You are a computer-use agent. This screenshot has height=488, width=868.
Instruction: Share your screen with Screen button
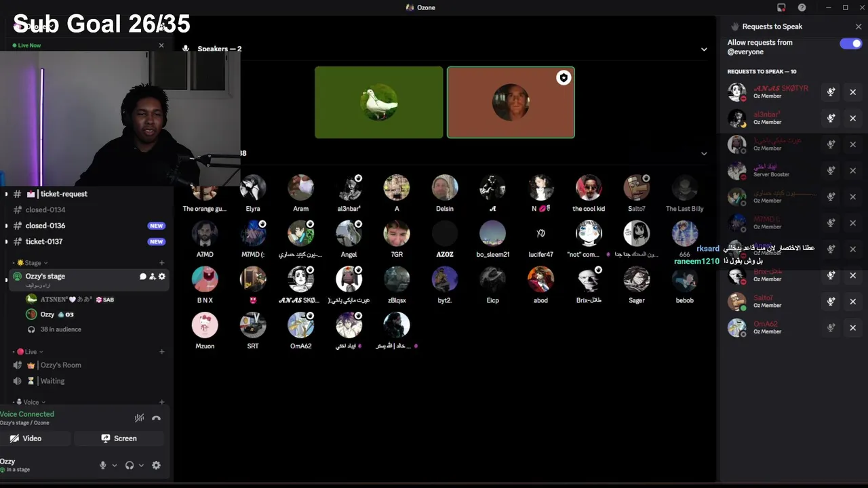click(119, 439)
